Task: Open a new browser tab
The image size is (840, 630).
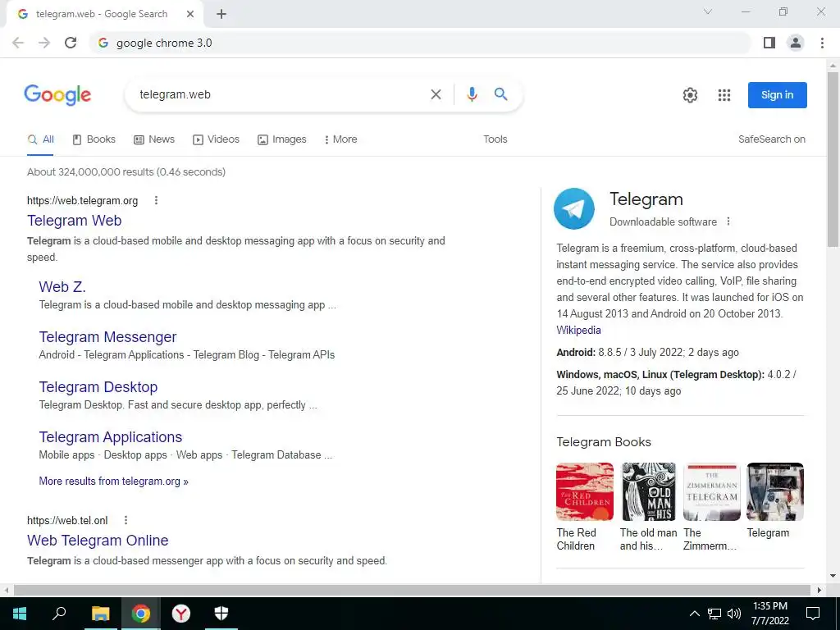Action: coord(221,14)
